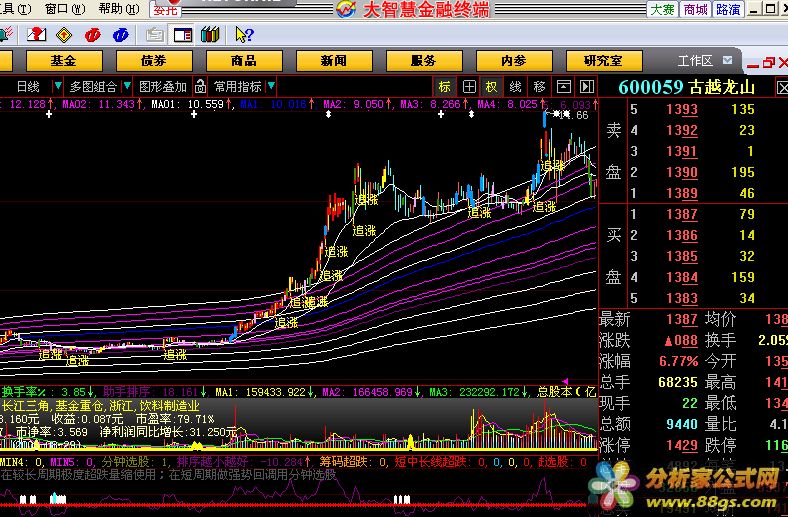Click the 工作区 label
The width and height of the screenshot is (788, 517).
point(695,61)
